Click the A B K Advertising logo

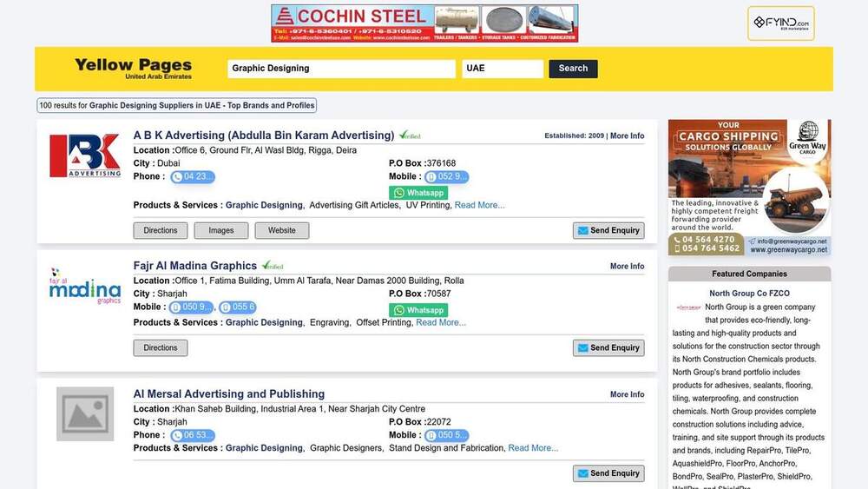[x=85, y=156]
